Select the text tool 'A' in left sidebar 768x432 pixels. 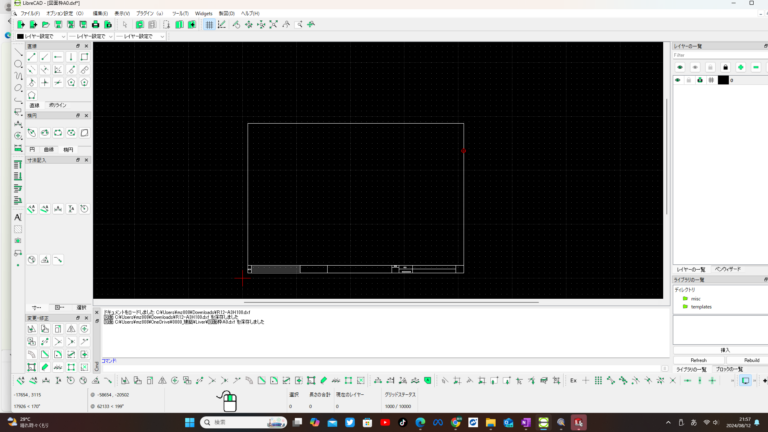(18, 217)
